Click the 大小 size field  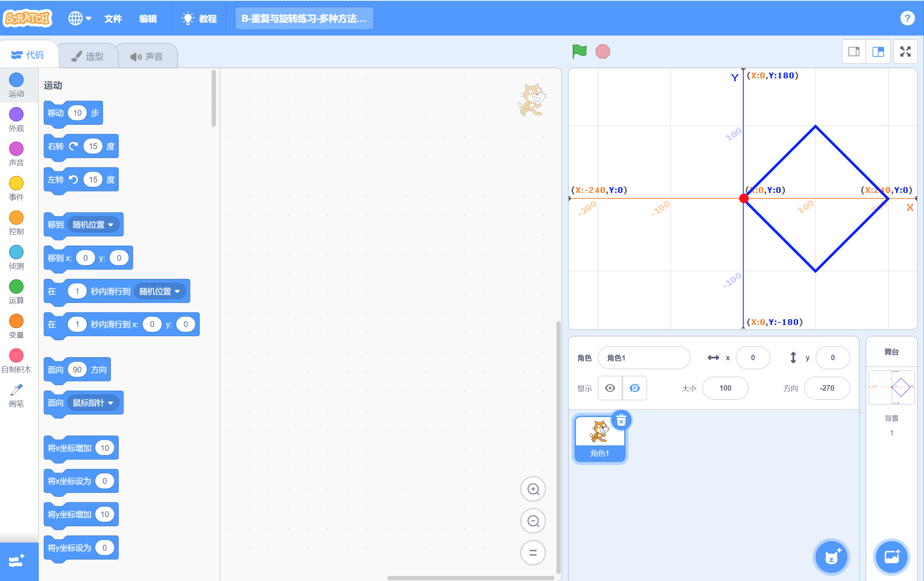(725, 388)
